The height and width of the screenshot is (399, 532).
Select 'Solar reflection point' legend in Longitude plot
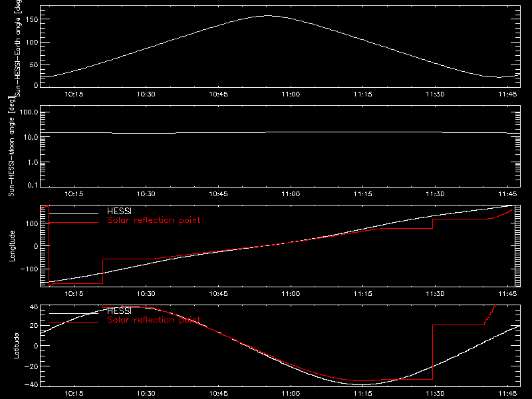(154, 220)
